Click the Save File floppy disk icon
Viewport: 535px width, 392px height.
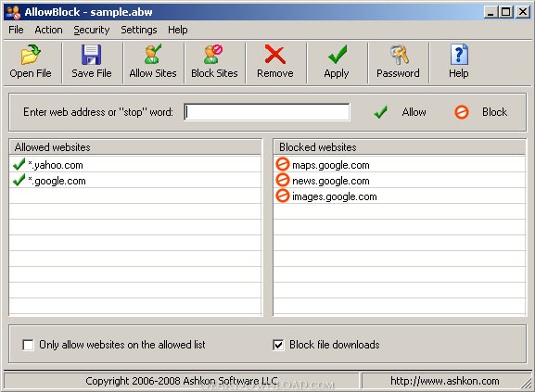click(x=92, y=55)
